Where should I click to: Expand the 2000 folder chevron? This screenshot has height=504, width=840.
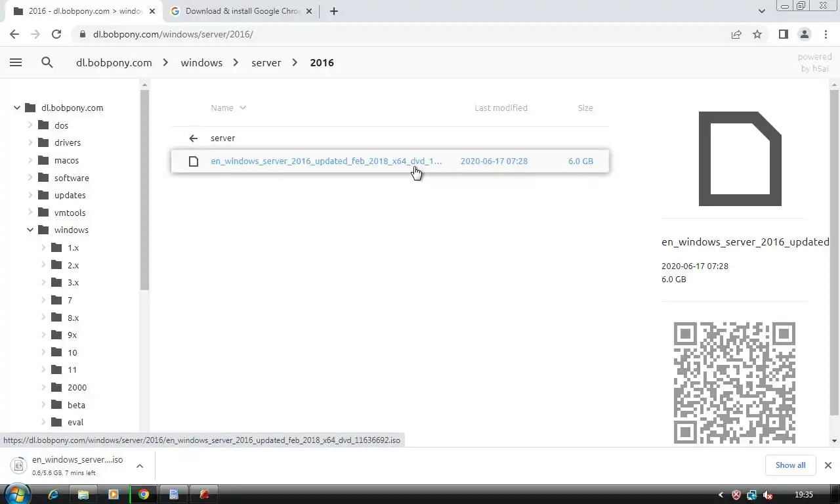point(43,387)
